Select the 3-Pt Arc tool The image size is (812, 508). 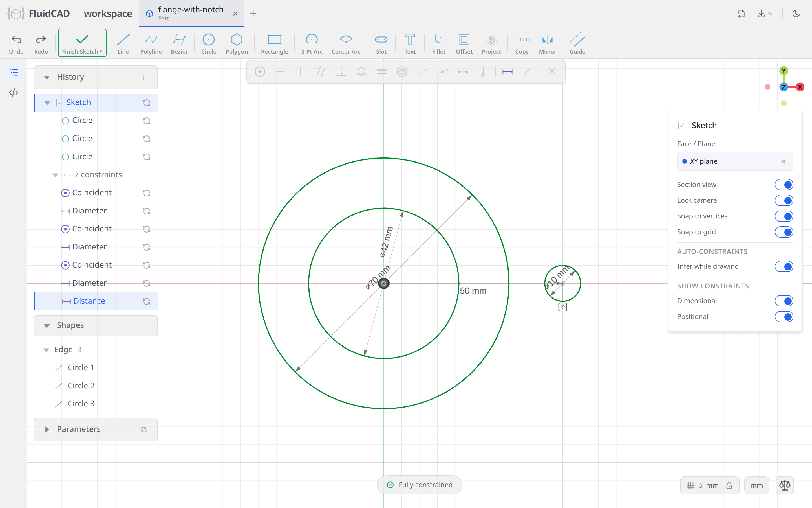[x=312, y=44]
